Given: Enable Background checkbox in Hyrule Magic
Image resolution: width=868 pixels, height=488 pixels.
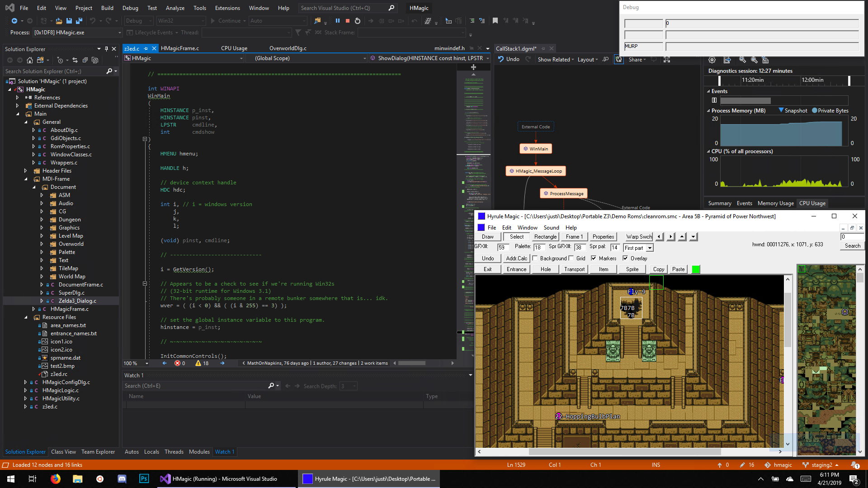Looking at the screenshot, I should coord(535,258).
